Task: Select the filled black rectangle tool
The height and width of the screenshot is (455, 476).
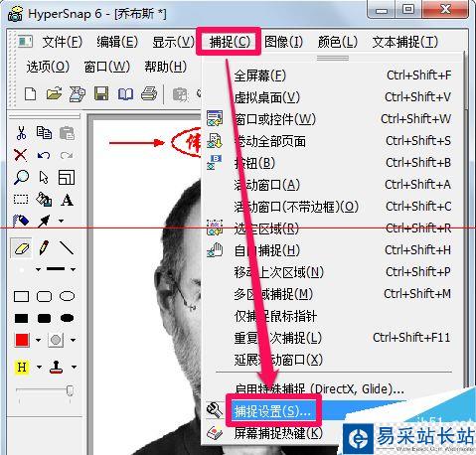Action: click(x=21, y=319)
